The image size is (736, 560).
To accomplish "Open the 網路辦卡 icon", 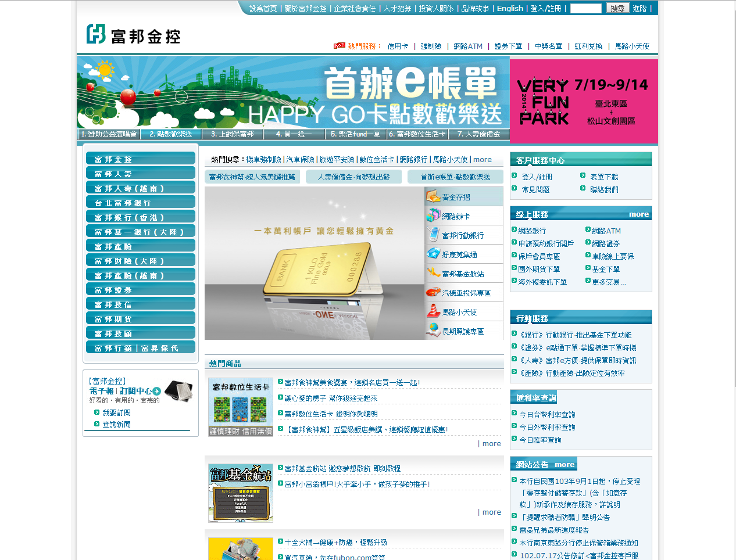I will pyautogui.click(x=433, y=216).
